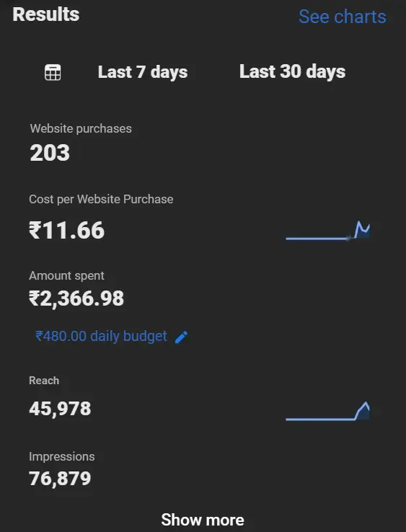Click the Amount spent ₹2,366.98 value
Viewport: 406px width, 532px height.
(x=76, y=298)
